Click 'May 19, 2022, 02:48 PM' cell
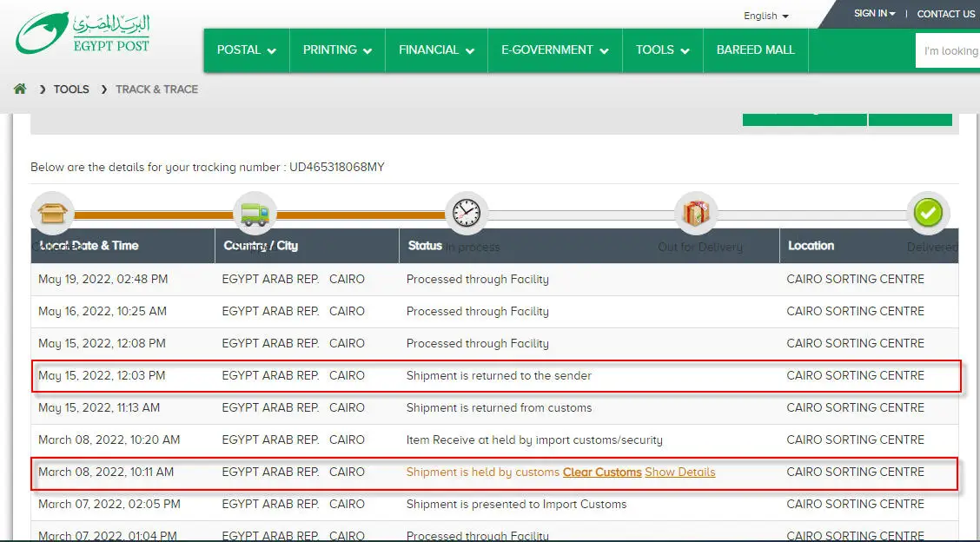This screenshot has width=980, height=542. point(103,280)
